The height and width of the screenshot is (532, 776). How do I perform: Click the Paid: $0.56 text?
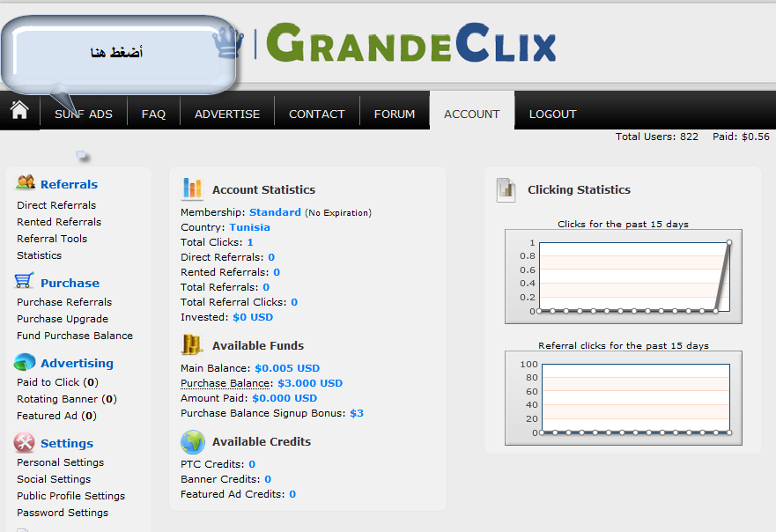pos(741,137)
